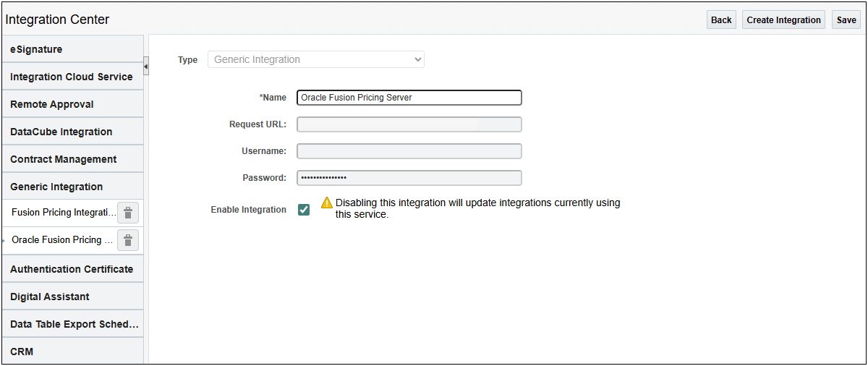
Task: Delete the Oracle Fusion Pricing entry
Action: [x=127, y=240]
